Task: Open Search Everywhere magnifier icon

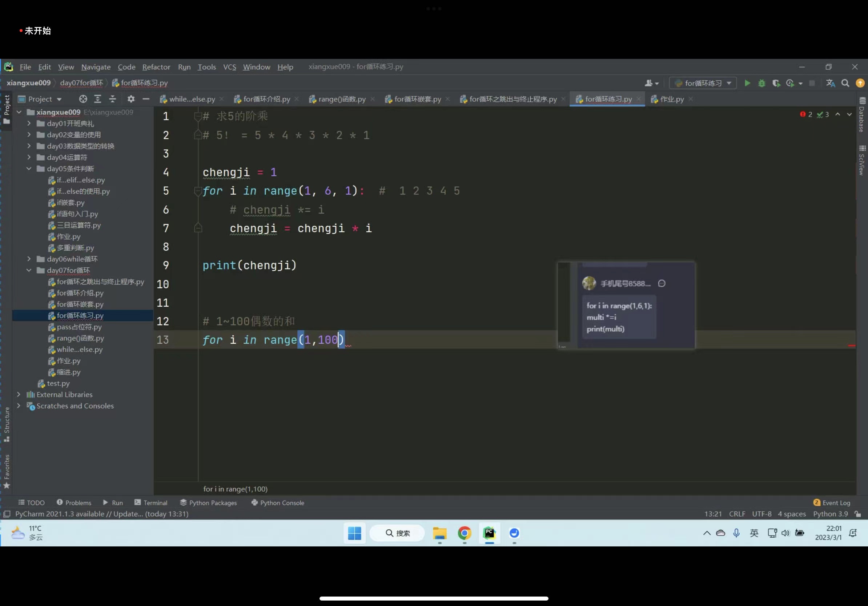Action: [x=845, y=83]
